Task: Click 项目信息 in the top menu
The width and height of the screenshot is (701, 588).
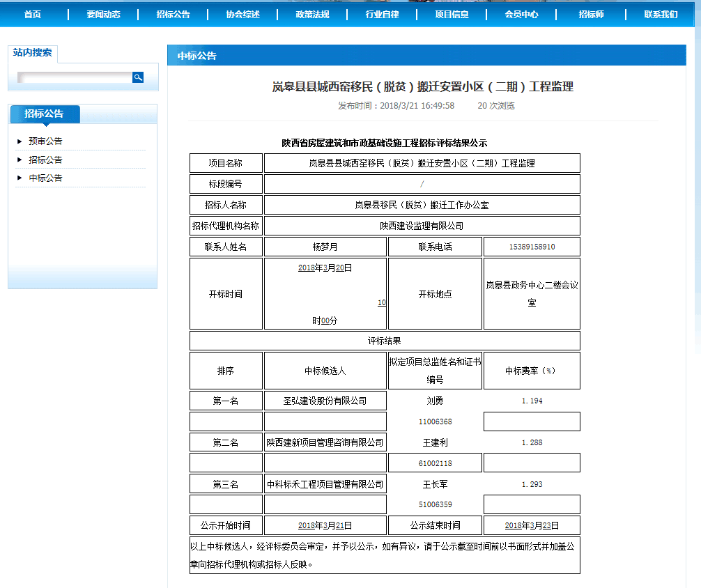Action: (452, 14)
